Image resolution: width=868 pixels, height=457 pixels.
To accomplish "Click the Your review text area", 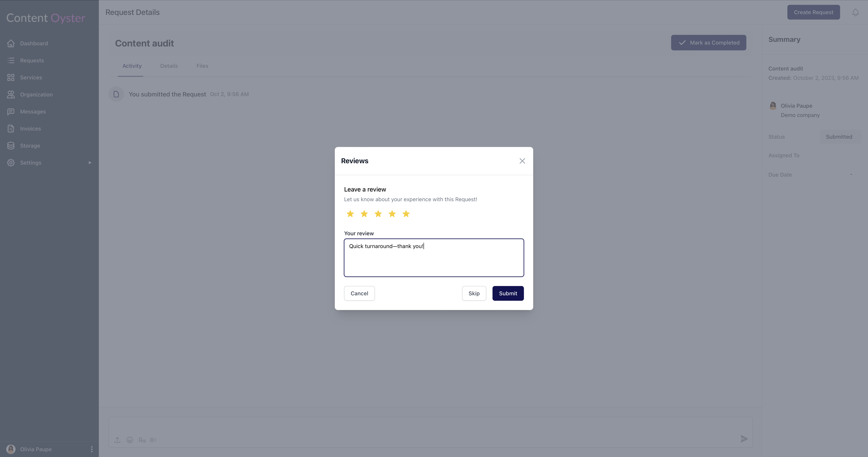I will pos(434,258).
